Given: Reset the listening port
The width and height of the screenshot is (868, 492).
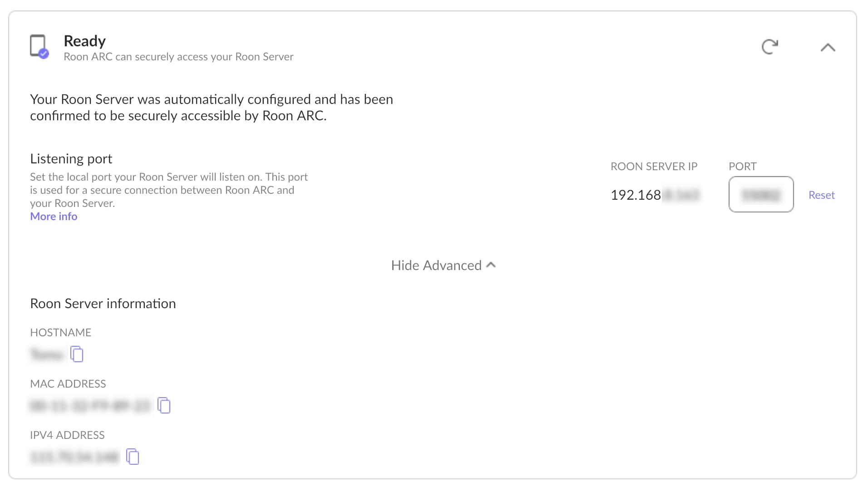Looking at the screenshot, I should pyautogui.click(x=821, y=195).
